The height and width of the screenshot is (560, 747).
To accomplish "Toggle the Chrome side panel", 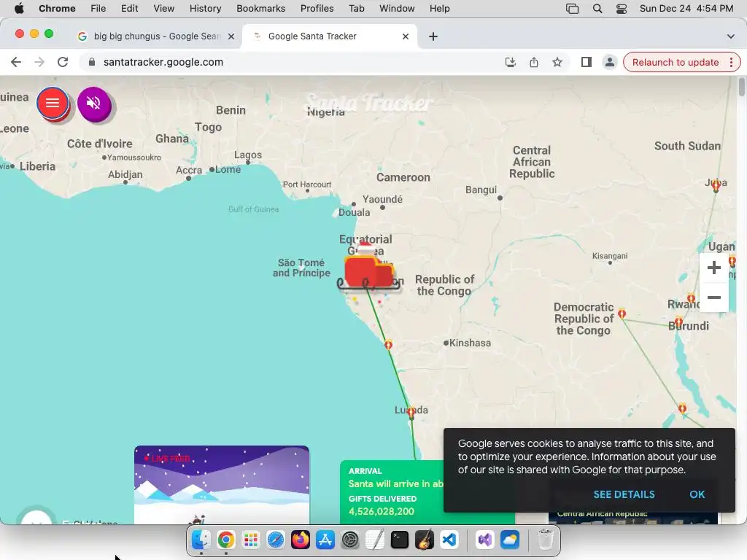I will [x=586, y=62].
